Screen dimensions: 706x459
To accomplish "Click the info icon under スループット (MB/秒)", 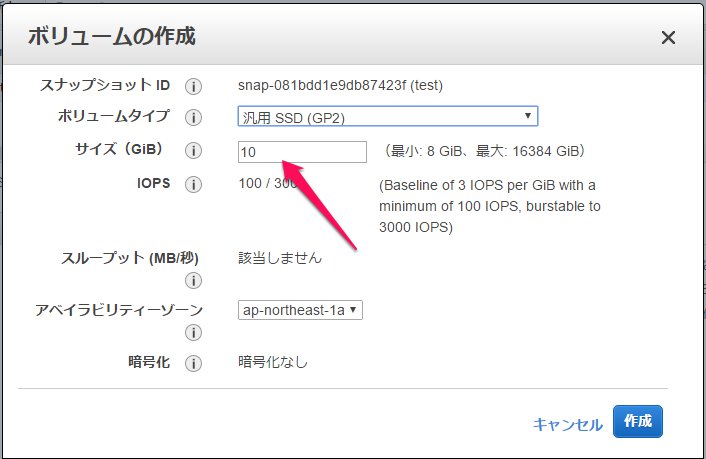I will 194,281.
